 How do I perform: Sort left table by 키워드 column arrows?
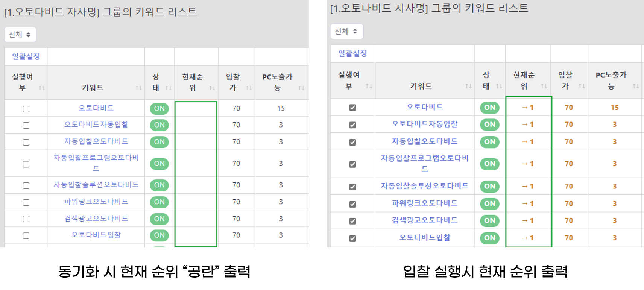pyautogui.click(x=138, y=88)
